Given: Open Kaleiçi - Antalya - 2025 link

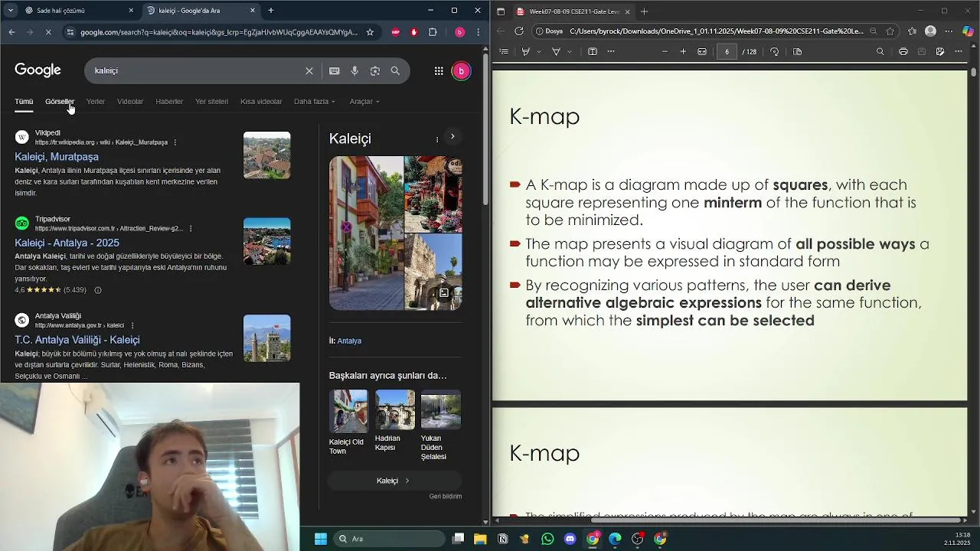Looking at the screenshot, I should [x=67, y=243].
